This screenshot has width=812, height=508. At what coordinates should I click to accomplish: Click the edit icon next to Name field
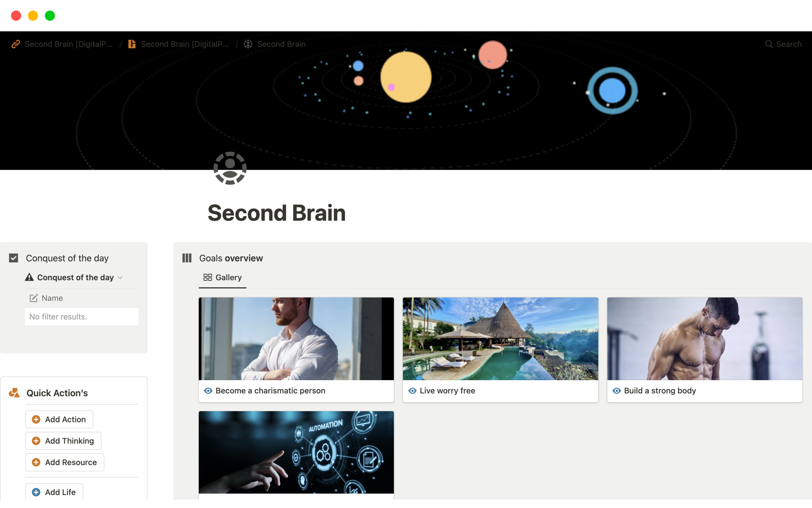[x=34, y=298]
